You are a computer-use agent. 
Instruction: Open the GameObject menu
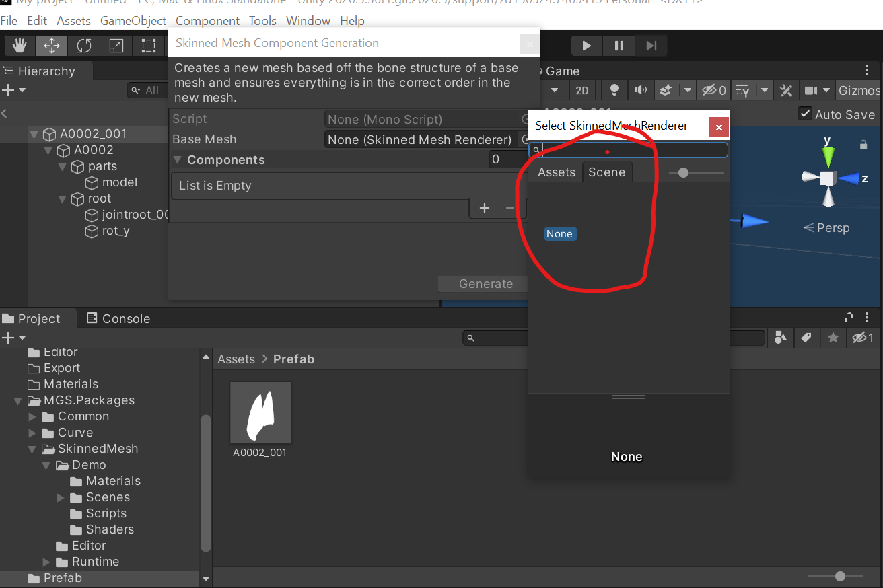tap(133, 21)
